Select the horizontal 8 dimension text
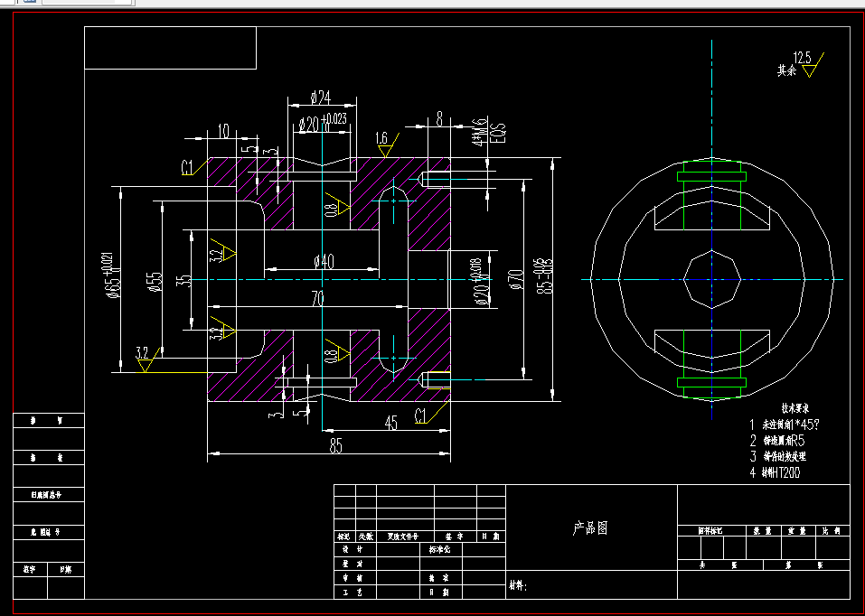 coord(439,119)
